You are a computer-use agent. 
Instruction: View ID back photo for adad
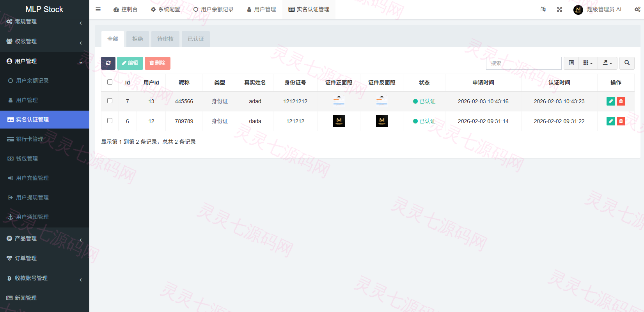click(382, 101)
